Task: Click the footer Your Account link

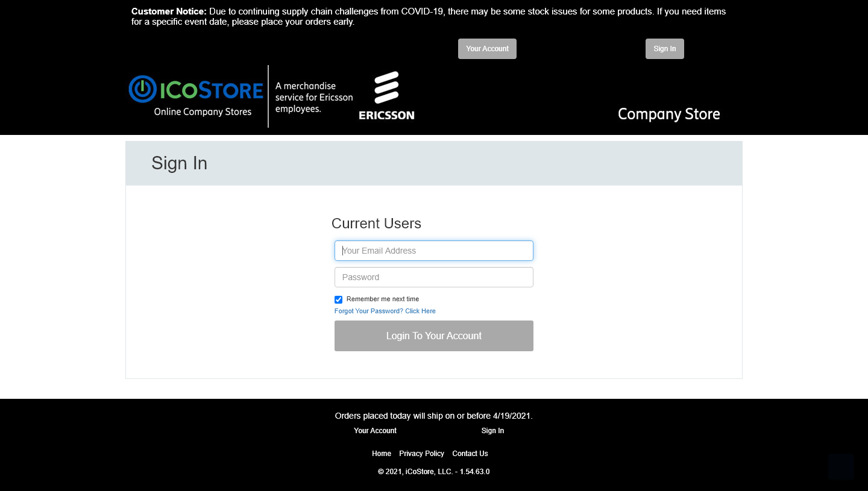Action: pos(375,431)
